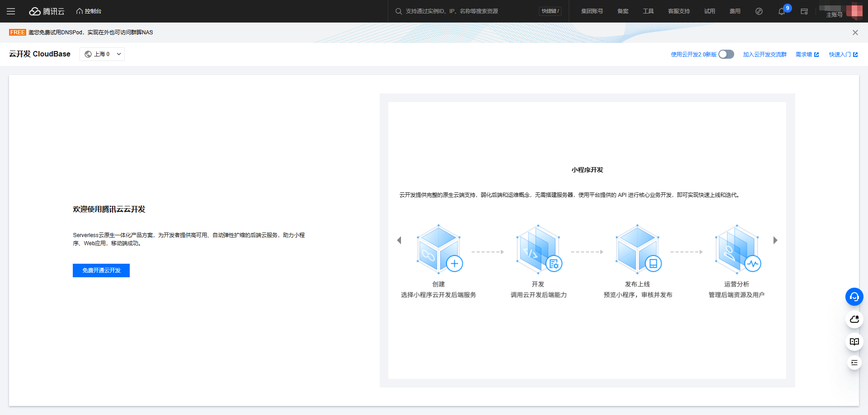868x415 pixels.
Task: Click 管理后端资源及用户 caption
Action: click(736, 295)
